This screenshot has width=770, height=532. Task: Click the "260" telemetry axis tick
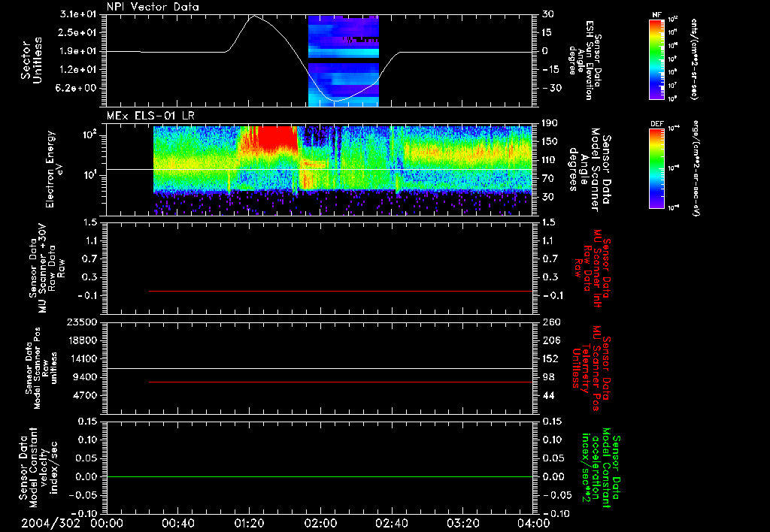(550, 322)
